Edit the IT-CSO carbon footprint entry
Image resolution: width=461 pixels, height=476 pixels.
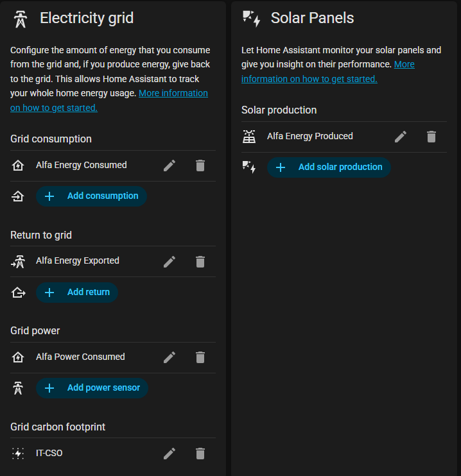click(x=170, y=454)
